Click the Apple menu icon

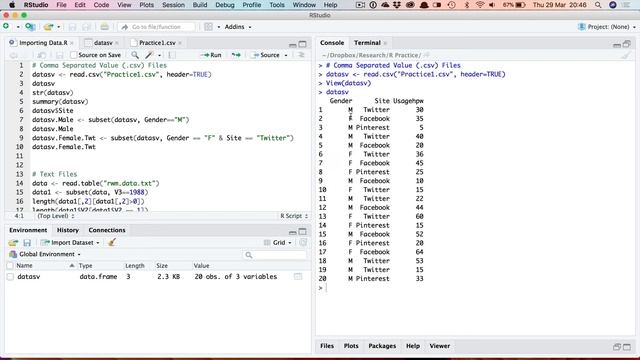pyautogui.click(x=12, y=5)
